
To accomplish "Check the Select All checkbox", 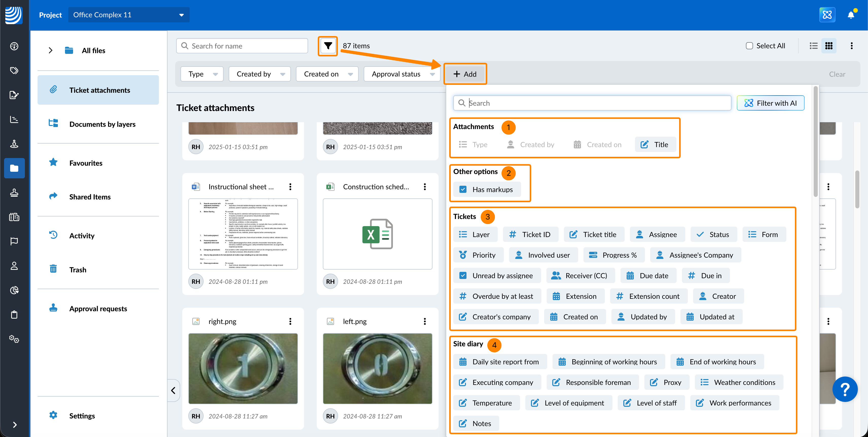I will click(x=749, y=46).
